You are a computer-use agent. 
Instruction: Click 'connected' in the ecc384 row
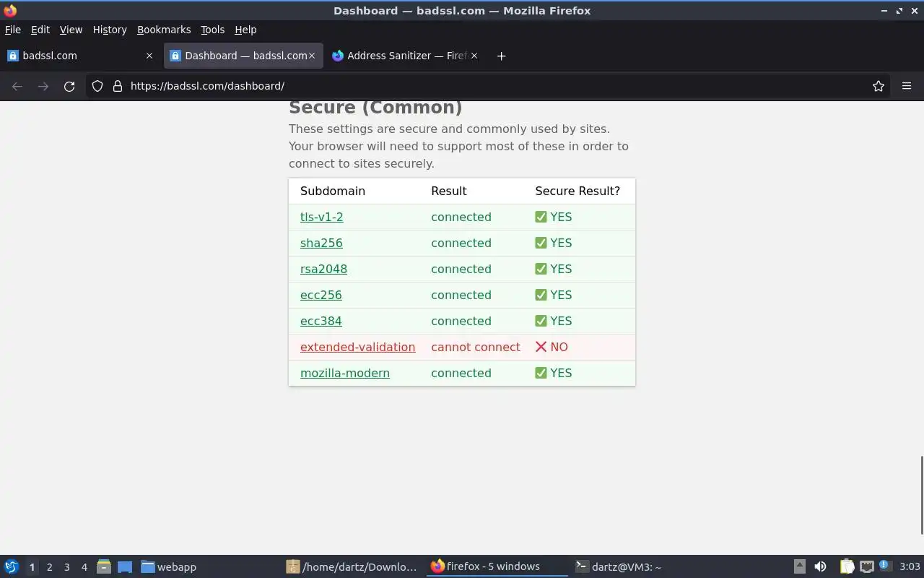coord(461,321)
